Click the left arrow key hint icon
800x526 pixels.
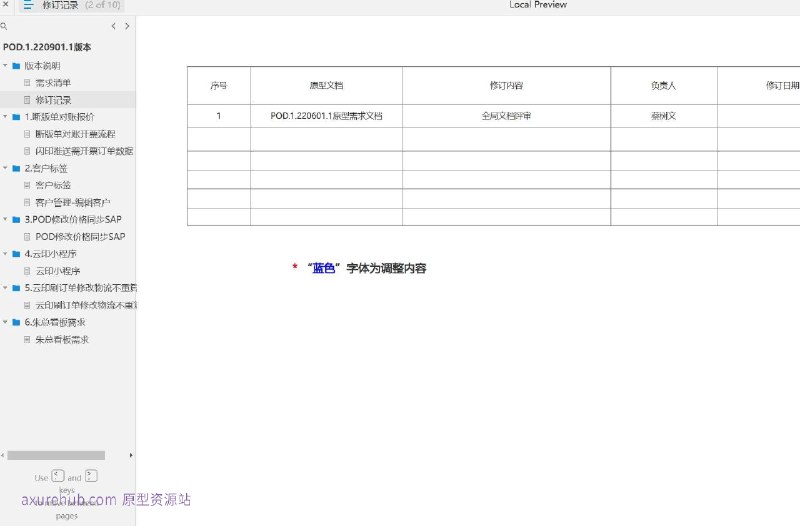[x=58, y=476]
